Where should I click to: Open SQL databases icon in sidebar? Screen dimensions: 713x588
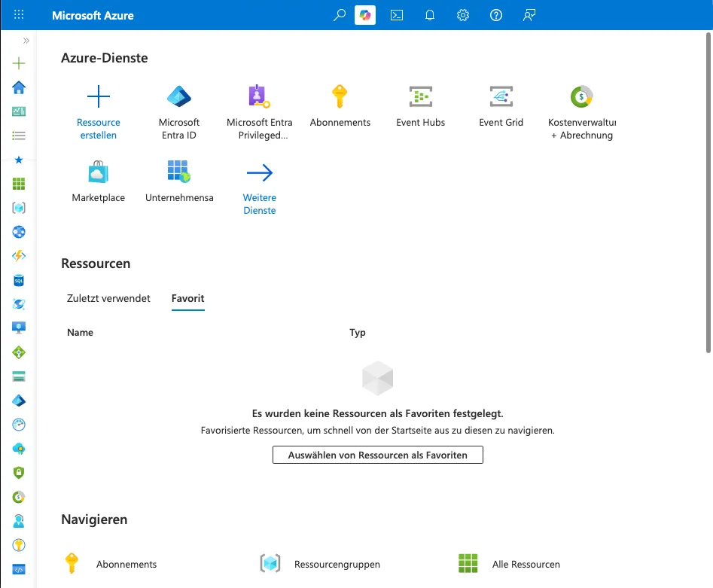[x=19, y=280]
